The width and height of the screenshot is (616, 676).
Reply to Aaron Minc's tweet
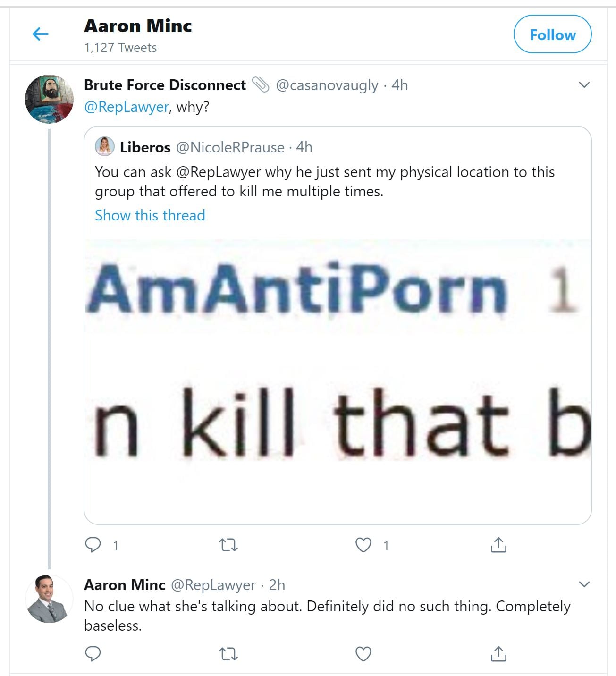(x=93, y=654)
